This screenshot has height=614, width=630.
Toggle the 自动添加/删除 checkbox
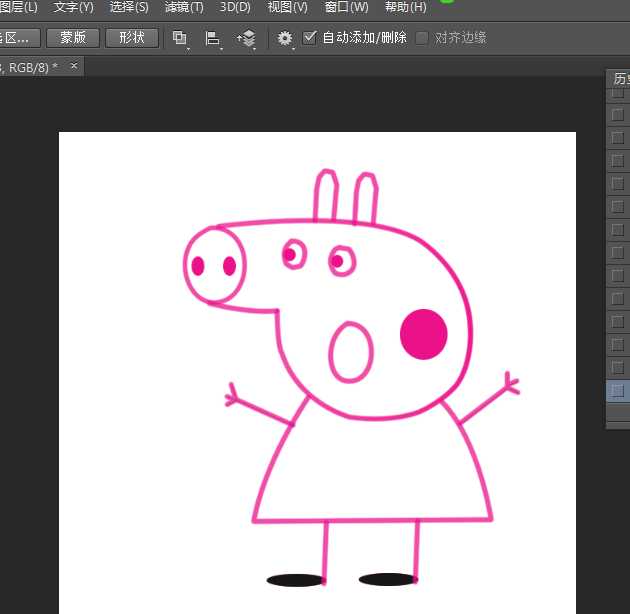[310, 38]
